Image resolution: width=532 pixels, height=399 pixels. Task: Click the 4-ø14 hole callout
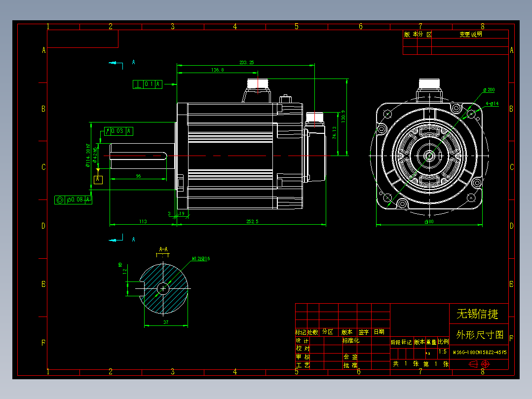[x=492, y=104]
